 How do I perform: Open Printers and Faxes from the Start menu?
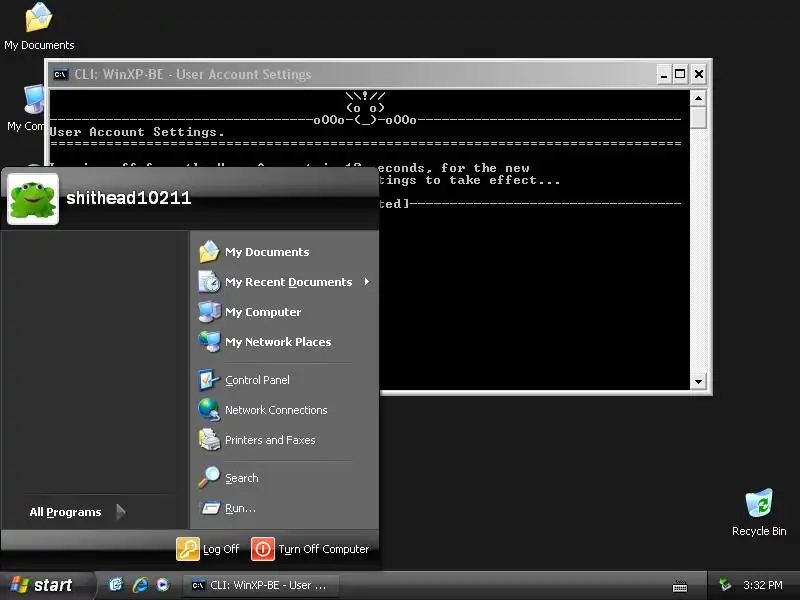[284, 440]
